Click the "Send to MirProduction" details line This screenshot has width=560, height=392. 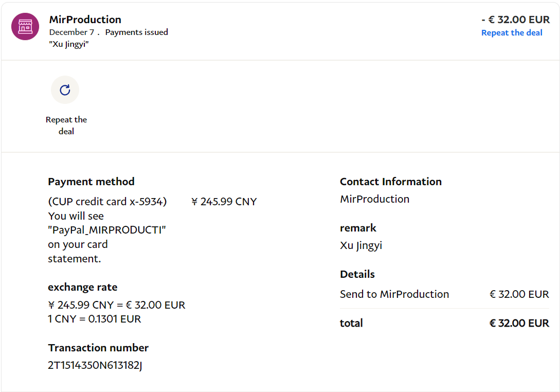[x=394, y=294]
